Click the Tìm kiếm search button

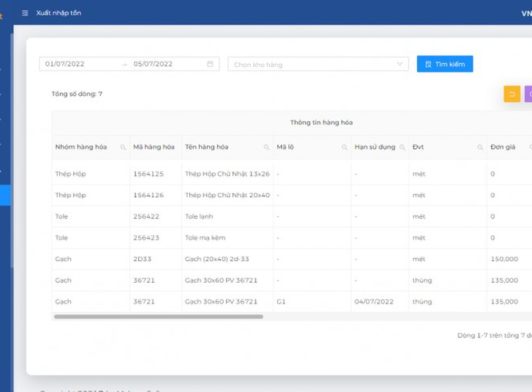click(x=445, y=64)
